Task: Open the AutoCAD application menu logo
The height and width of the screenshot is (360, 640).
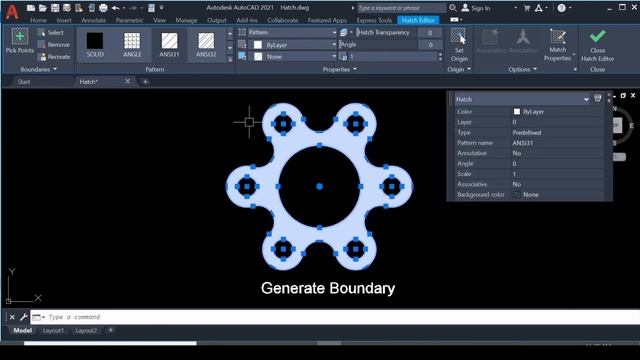Action: [12, 13]
